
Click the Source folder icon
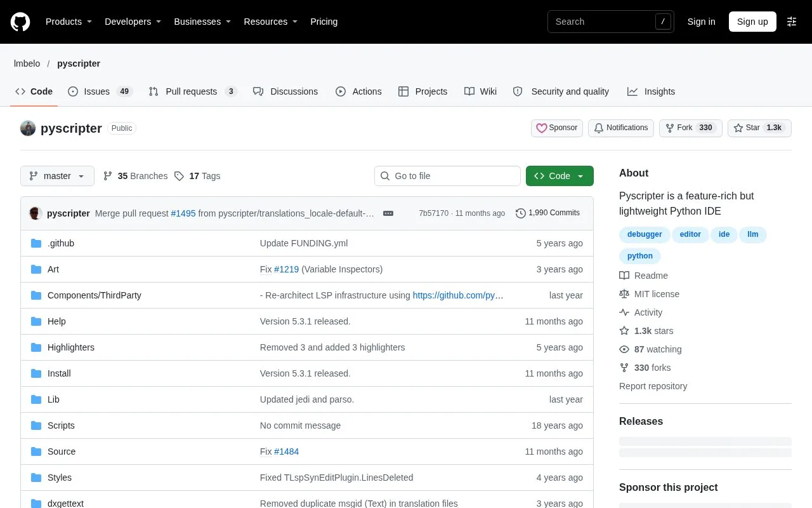pyautogui.click(x=36, y=451)
